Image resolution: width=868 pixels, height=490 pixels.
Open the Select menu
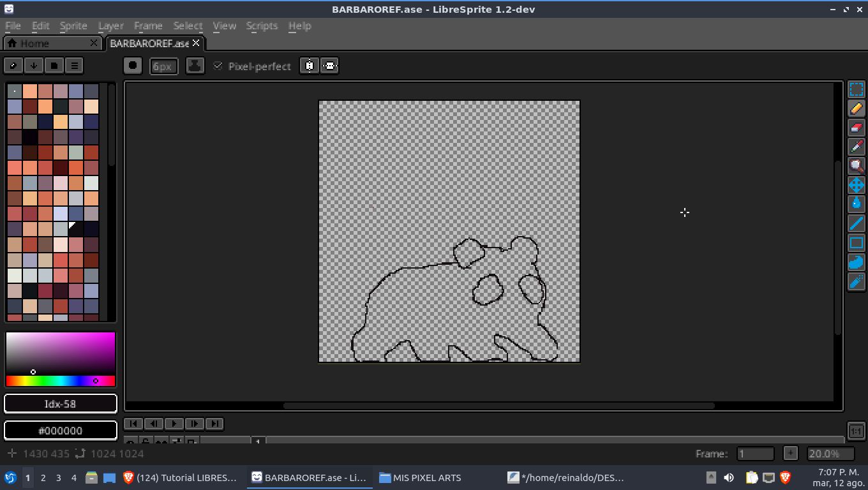(188, 26)
